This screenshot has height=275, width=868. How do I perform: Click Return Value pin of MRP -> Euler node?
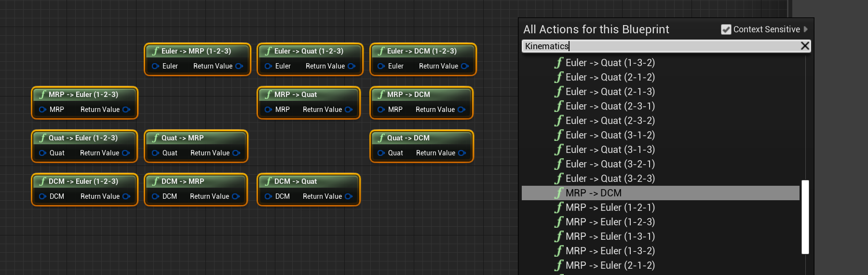tap(126, 110)
